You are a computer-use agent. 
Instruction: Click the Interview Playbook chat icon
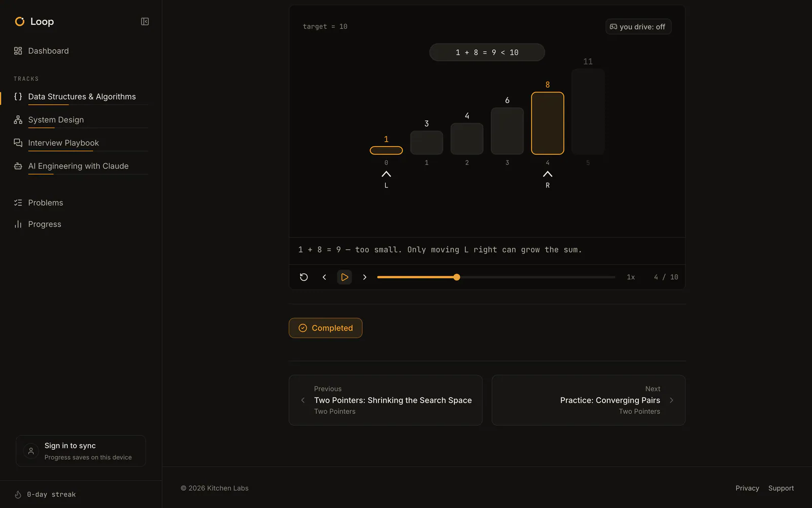point(18,143)
